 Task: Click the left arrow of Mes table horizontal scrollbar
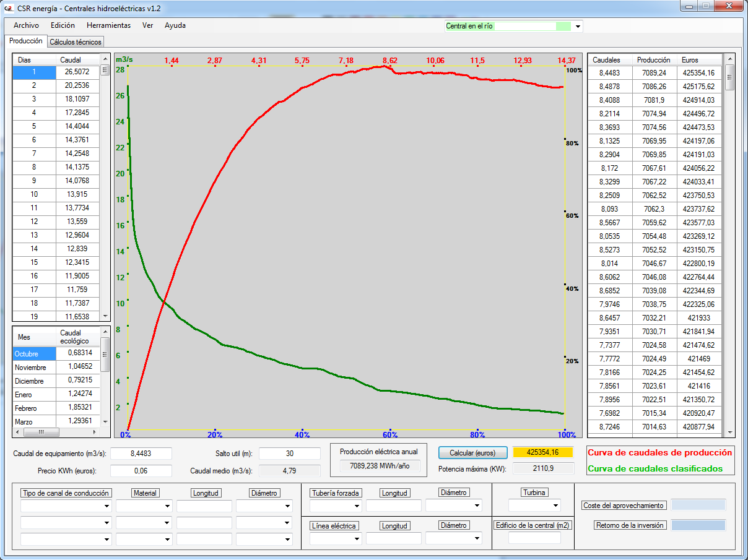tap(17, 432)
